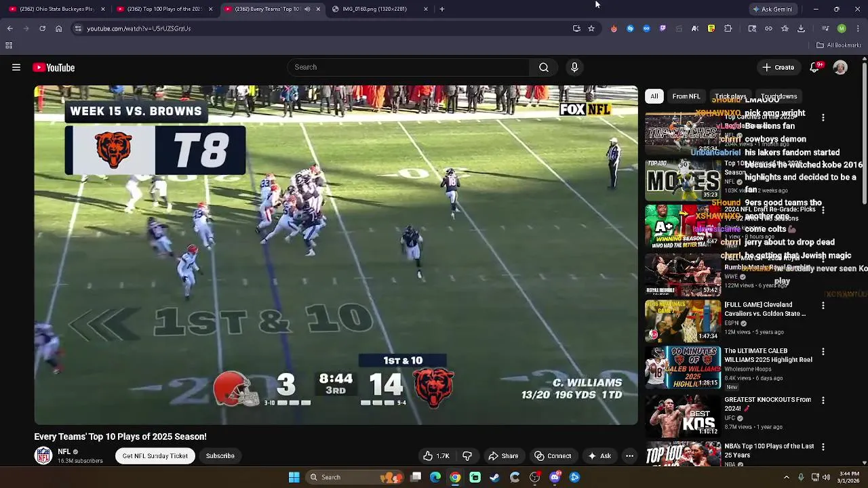Open the YouTube guide hamburger menu

16,67
